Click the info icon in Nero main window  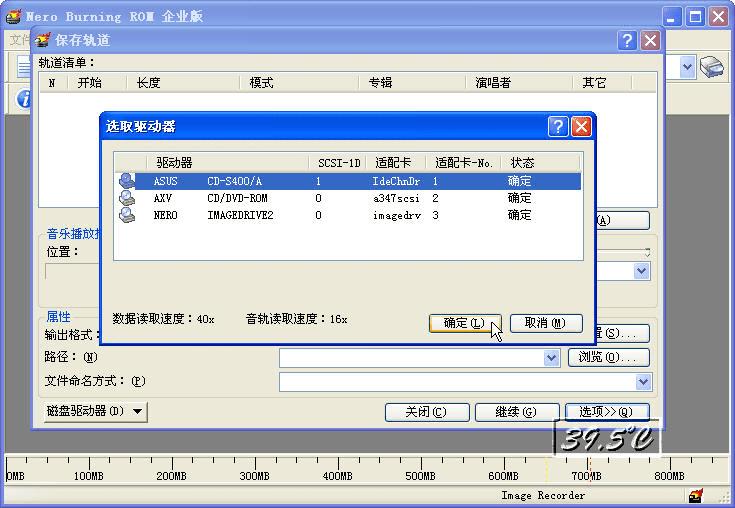coord(22,99)
